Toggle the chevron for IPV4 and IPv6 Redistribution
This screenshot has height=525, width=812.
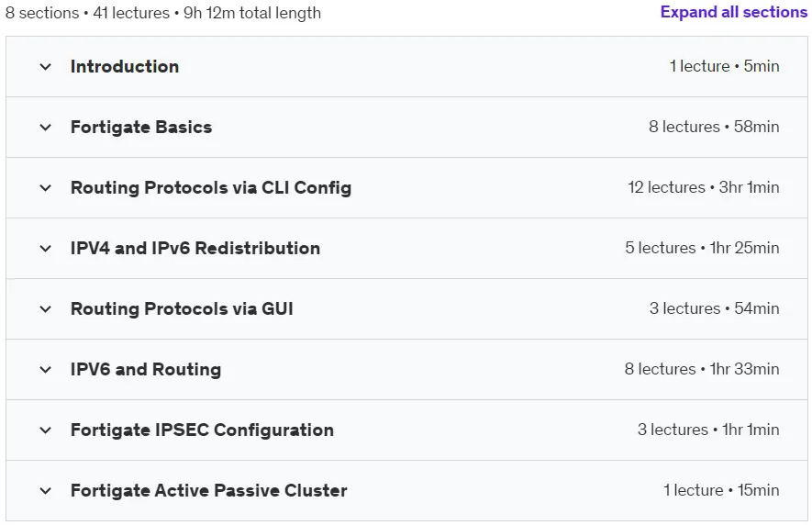(x=46, y=249)
